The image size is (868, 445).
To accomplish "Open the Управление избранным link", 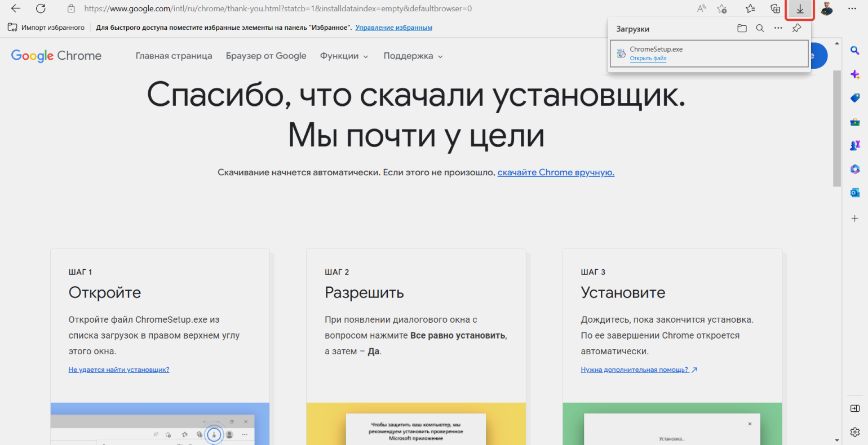I will click(394, 27).
